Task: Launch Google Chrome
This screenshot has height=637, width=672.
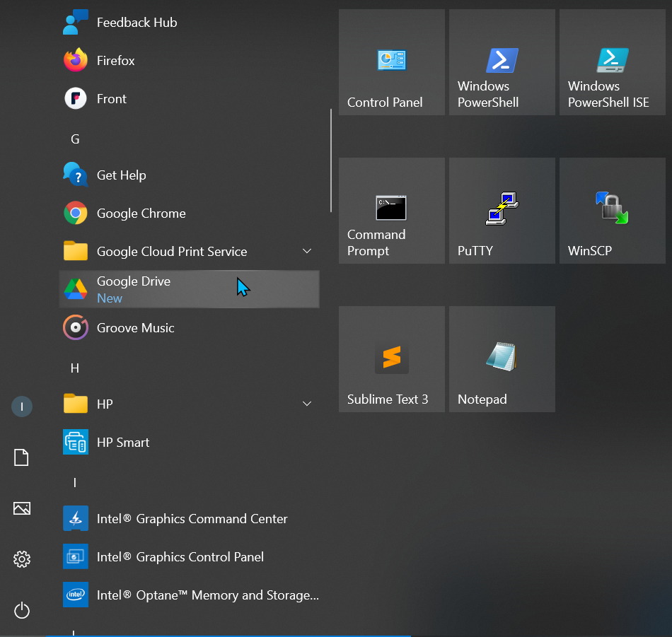Action: pyautogui.click(x=189, y=213)
